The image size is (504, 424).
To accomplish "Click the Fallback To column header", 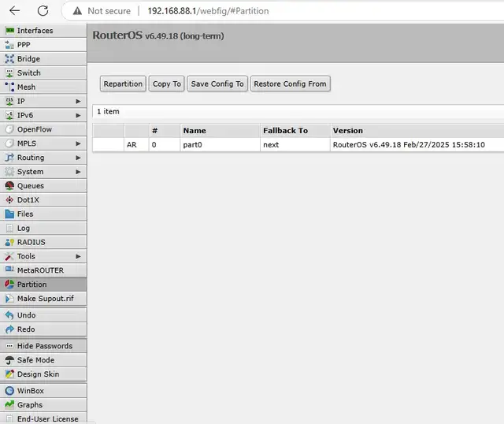I will click(x=295, y=131).
